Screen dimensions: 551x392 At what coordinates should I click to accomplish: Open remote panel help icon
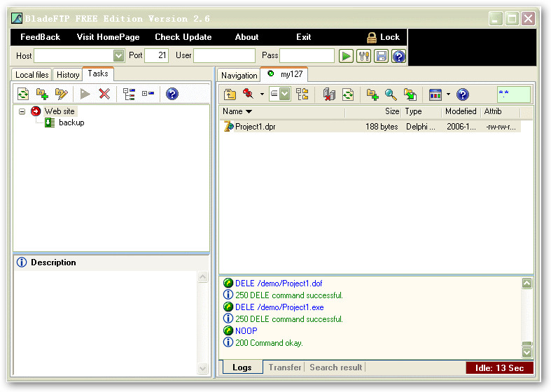click(x=463, y=94)
